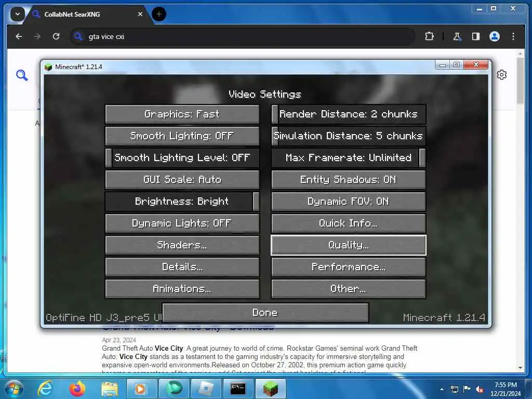532x399 pixels.
Task: Toggle the browser side panel icon
Action: [x=476, y=36]
